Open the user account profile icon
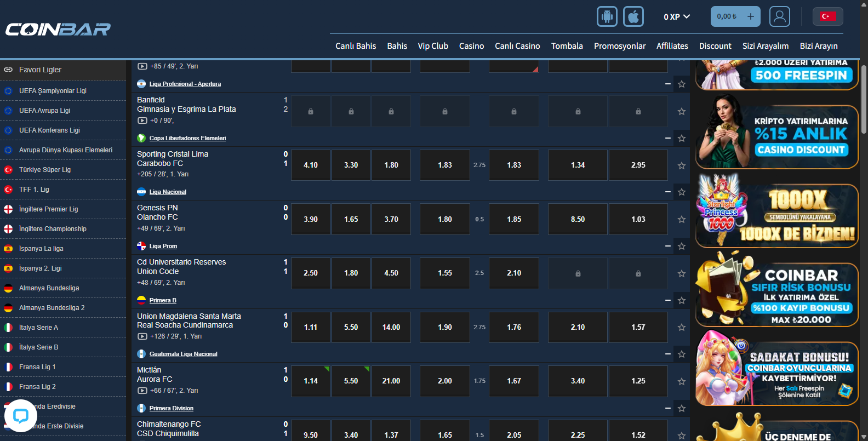868x441 pixels. 779,16
